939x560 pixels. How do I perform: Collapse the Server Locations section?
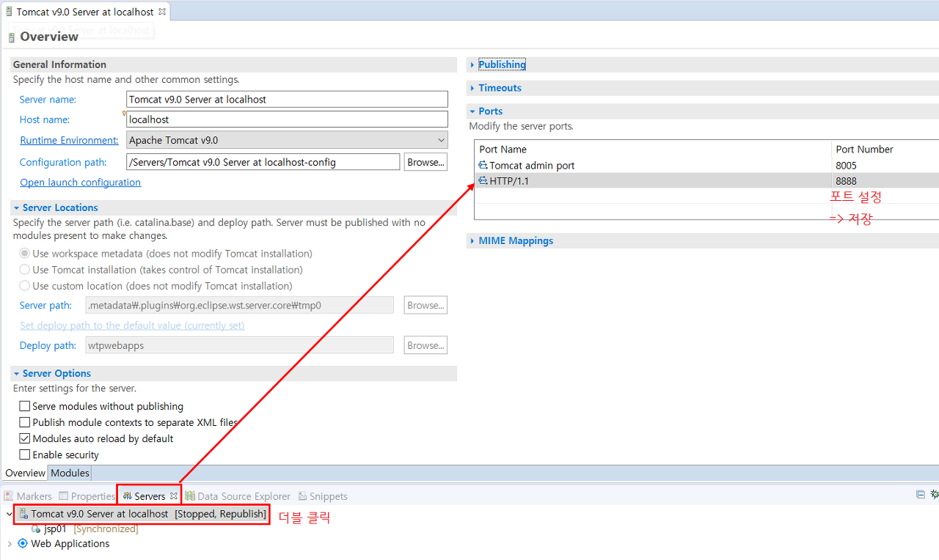coord(17,208)
